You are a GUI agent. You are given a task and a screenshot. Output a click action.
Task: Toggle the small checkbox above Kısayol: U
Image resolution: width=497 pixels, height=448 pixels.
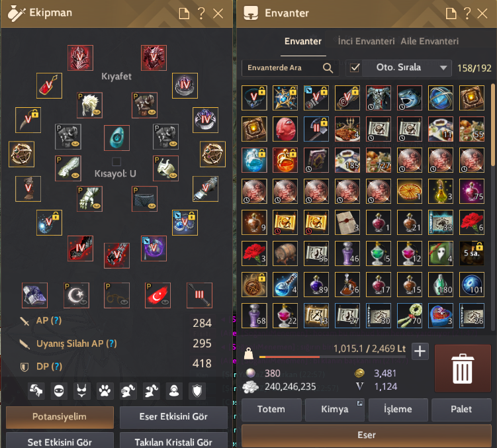[116, 161]
